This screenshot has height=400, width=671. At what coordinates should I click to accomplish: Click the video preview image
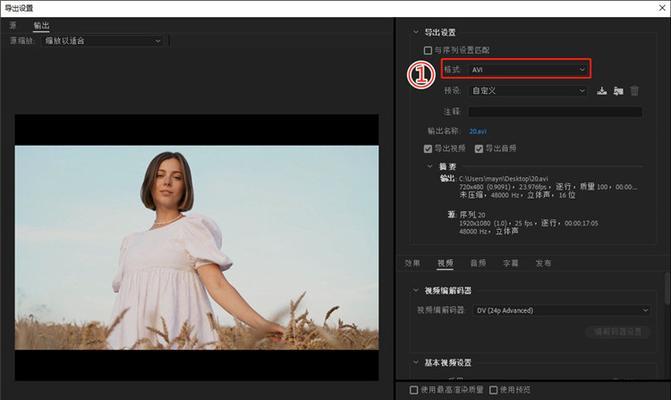197,247
